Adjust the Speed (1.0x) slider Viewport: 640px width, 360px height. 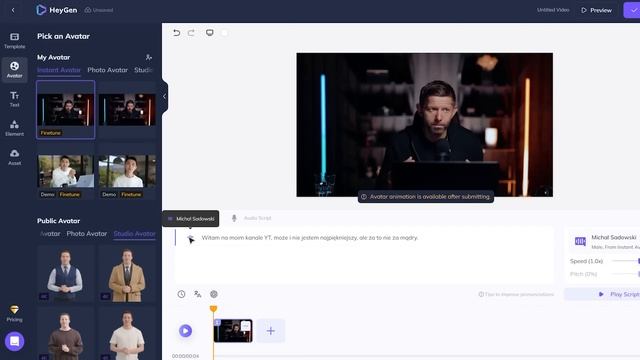coord(626,261)
